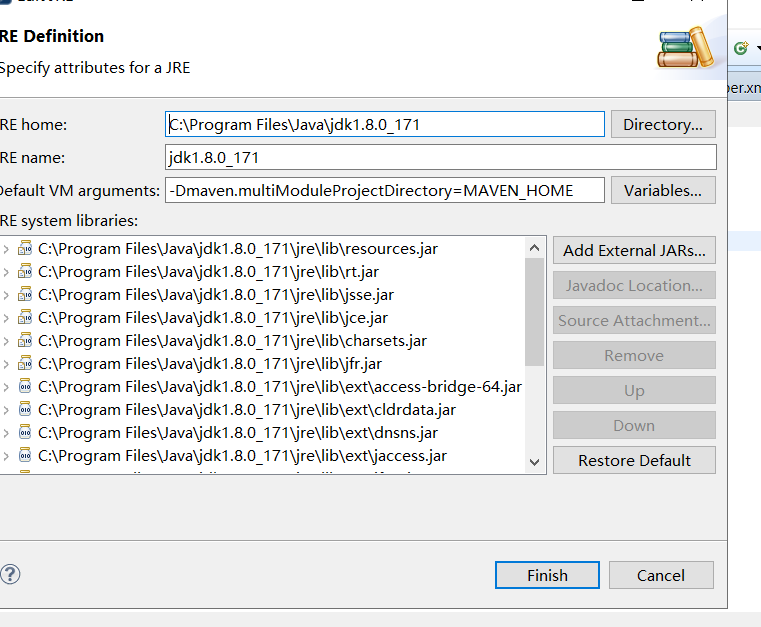This screenshot has height=627, width=761.
Task: Open the Variables... dialog button
Action: [663, 190]
